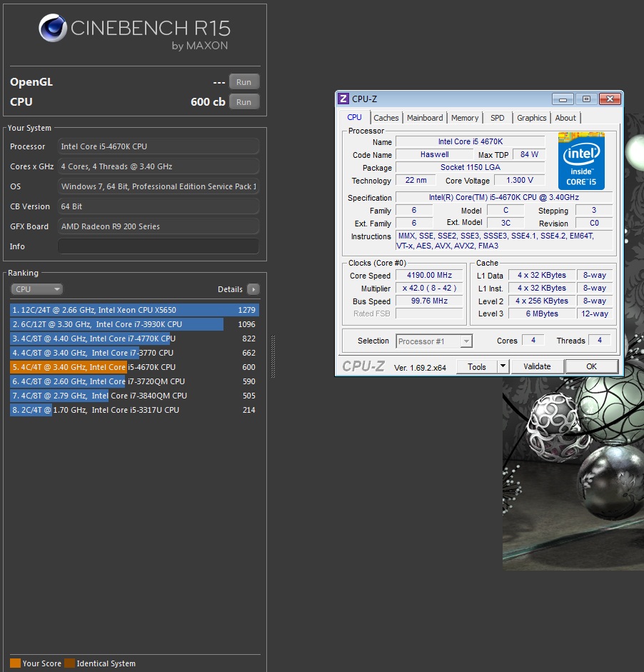Image resolution: width=644 pixels, height=672 pixels.
Task: Expand the Tools dropdown arrow
Action: click(503, 366)
